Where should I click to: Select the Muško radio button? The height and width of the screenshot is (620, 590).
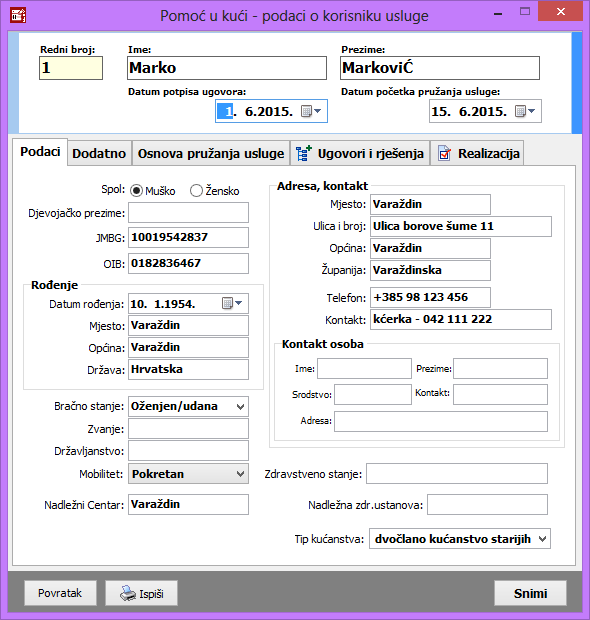(136, 191)
